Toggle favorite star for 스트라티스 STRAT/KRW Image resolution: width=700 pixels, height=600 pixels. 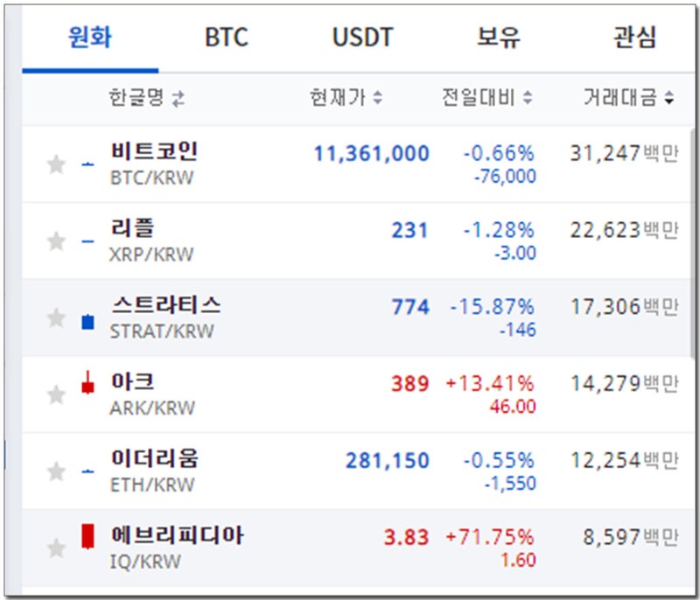pos(57,318)
